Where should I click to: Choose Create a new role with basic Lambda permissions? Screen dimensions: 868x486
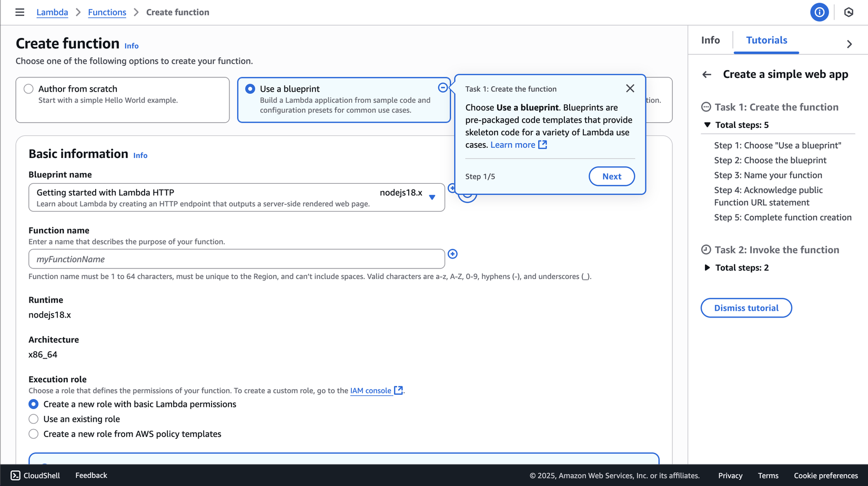point(34,404)
